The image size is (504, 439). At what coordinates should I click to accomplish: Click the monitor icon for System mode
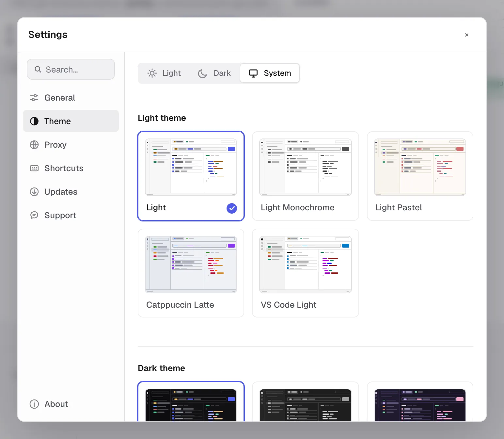(253, 73)
